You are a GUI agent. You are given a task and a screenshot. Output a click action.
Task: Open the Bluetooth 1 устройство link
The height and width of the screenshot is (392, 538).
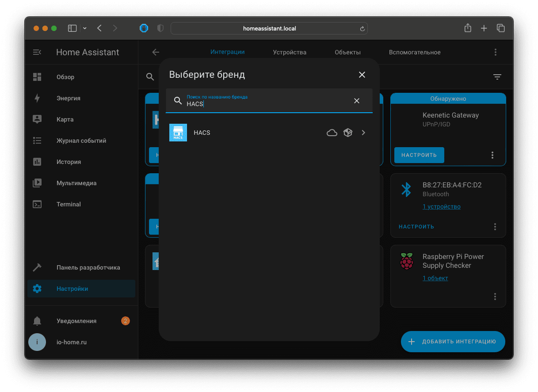[x=441, y=206]
